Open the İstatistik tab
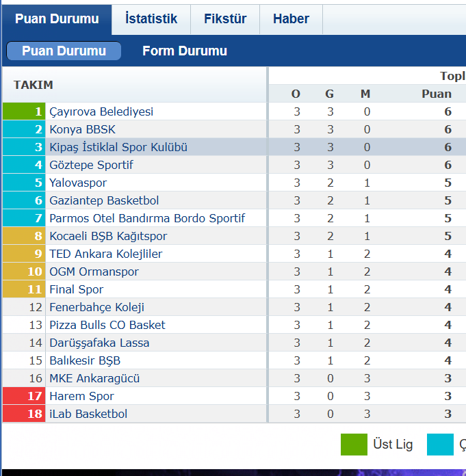The width and height of the screenshot is (466, 476). (151, 18)
